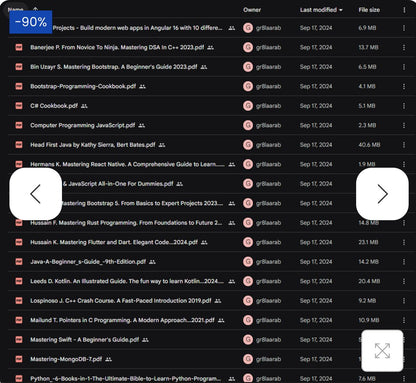This screenshot has height=383, width=416.
Task: Click owner avatar beside Head First Java row
Action: pyautogui.click(x=248, y=145)
